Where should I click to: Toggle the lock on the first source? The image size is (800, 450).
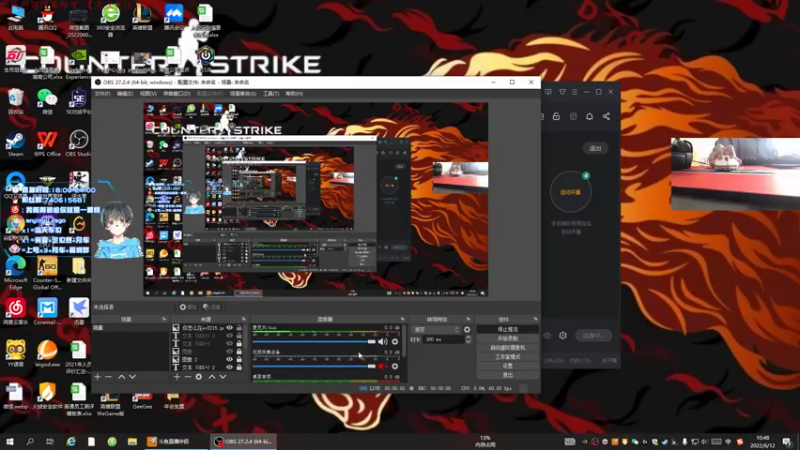coord(239,328)
